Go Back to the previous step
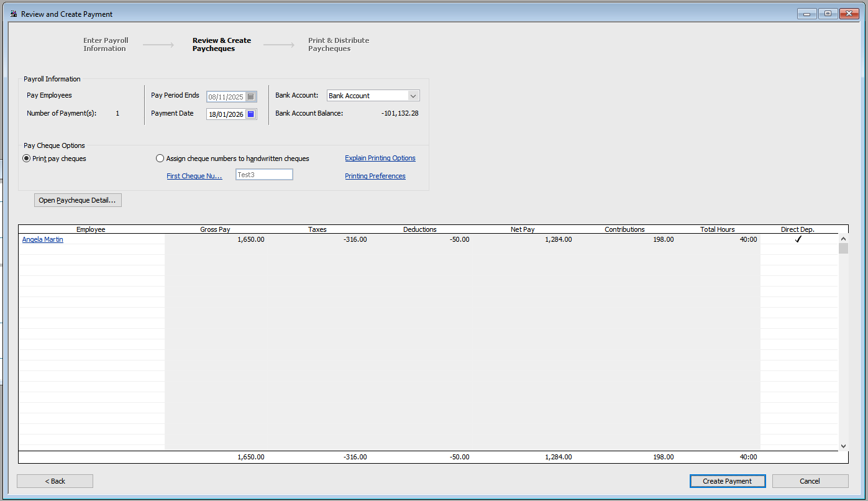The image size is (868, 501). pyautogui.click(x=55, y=481)
